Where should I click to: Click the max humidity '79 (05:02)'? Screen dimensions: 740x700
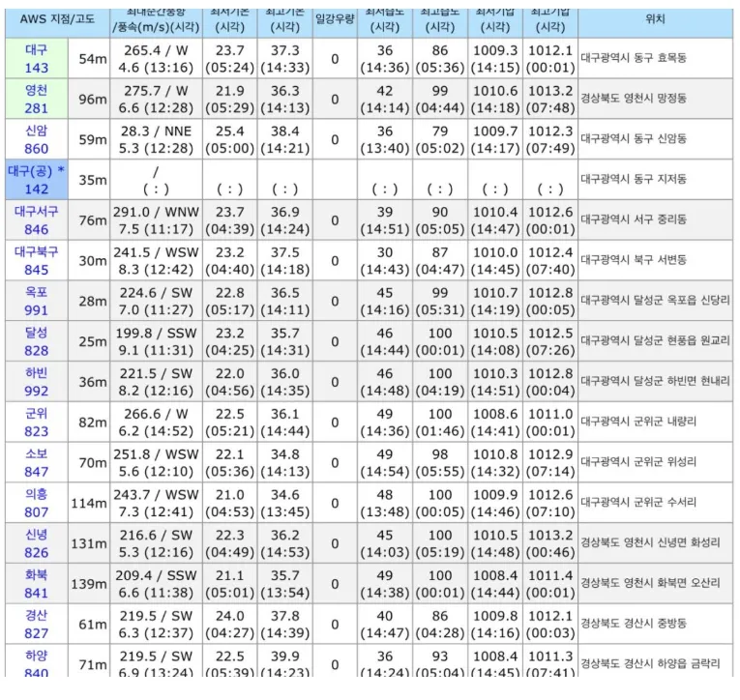pos(440,139)
